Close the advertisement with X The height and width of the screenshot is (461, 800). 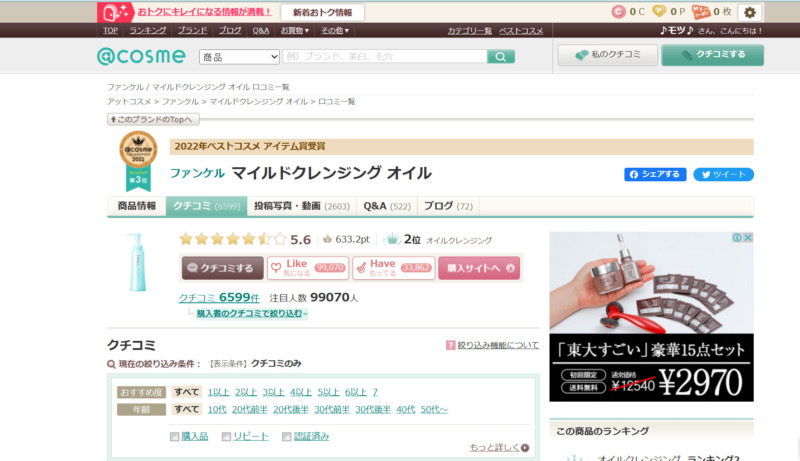(747, 238)
